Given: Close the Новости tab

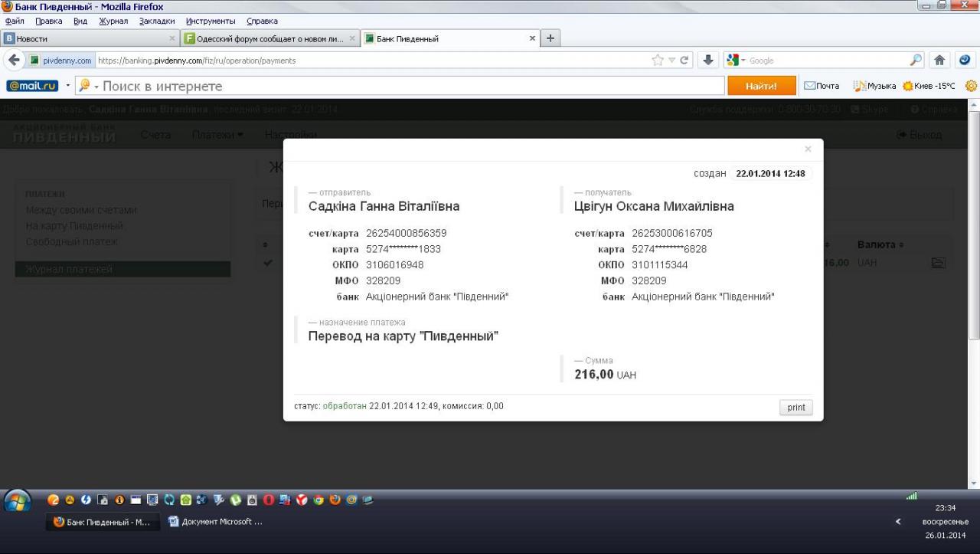Looking at the screenshot, I should click(x=171, y=38).
